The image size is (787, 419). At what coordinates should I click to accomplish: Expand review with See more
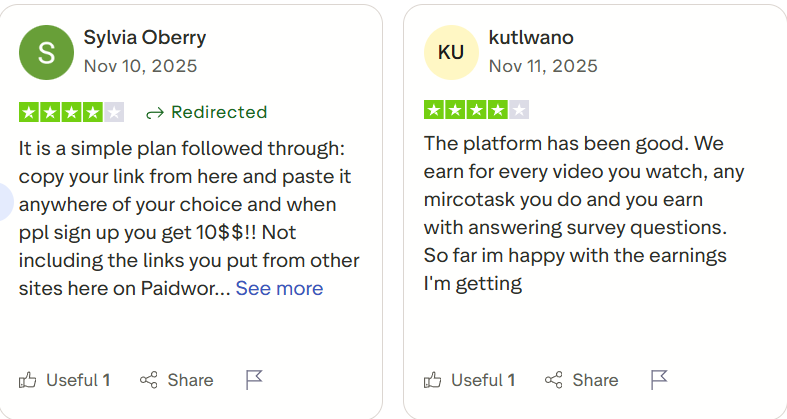[279, 289]
